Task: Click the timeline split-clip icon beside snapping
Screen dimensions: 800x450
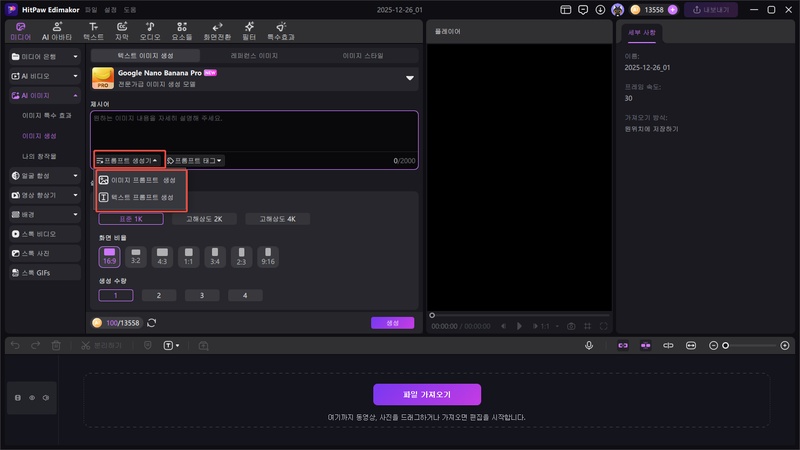Action: pyautogui.click(x=668, y=345)
